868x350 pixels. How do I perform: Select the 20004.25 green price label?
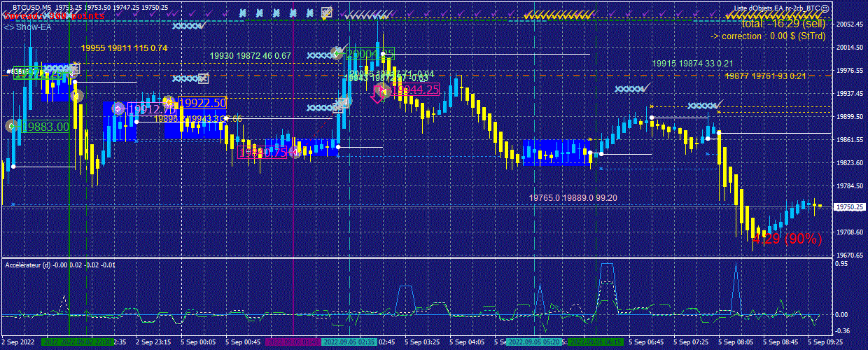(370, 54)
